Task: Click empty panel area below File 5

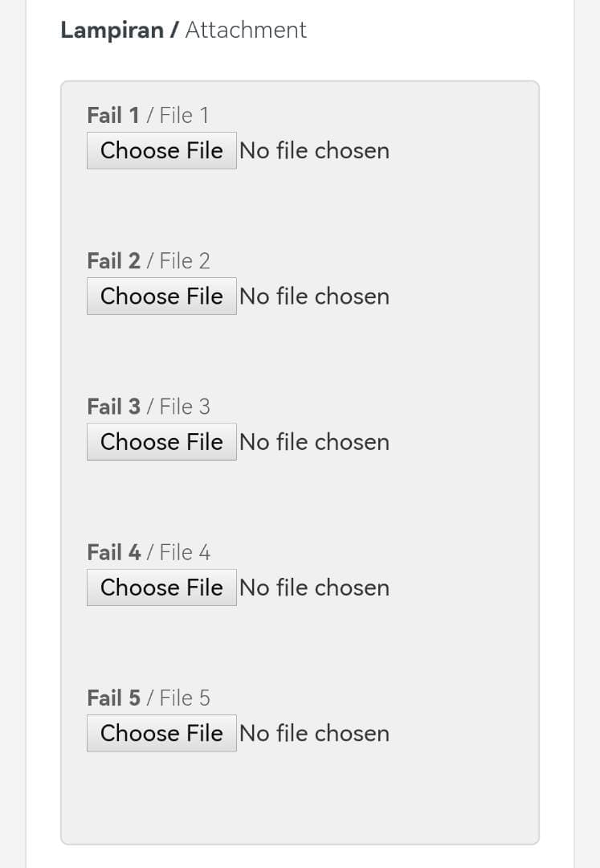Action: (x=300, y=796)
